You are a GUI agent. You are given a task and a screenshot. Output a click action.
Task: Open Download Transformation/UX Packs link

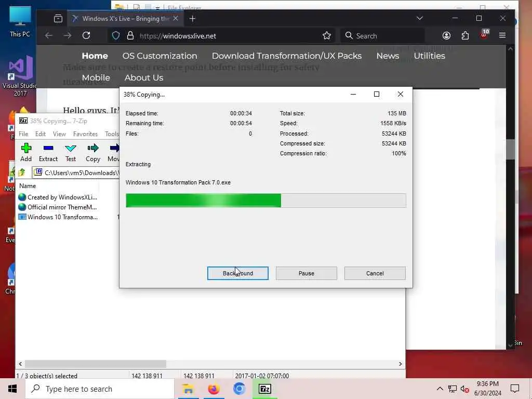coord(287,56)
